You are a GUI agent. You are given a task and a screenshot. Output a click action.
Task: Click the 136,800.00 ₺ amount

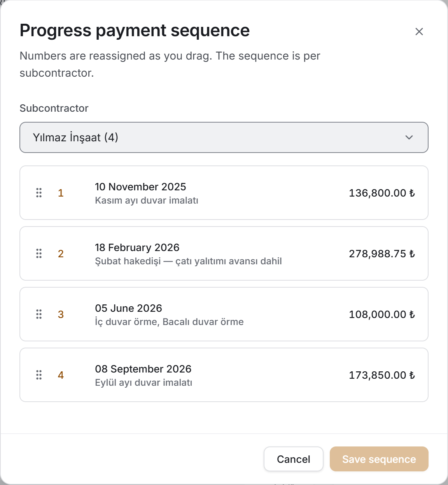(x=382, y=193)
